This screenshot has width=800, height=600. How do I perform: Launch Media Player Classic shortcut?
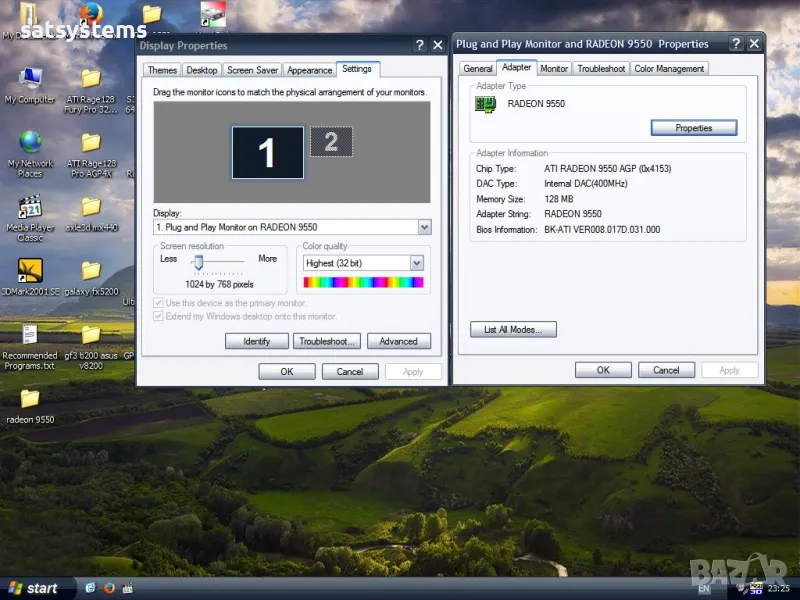[x=30, y=208]
